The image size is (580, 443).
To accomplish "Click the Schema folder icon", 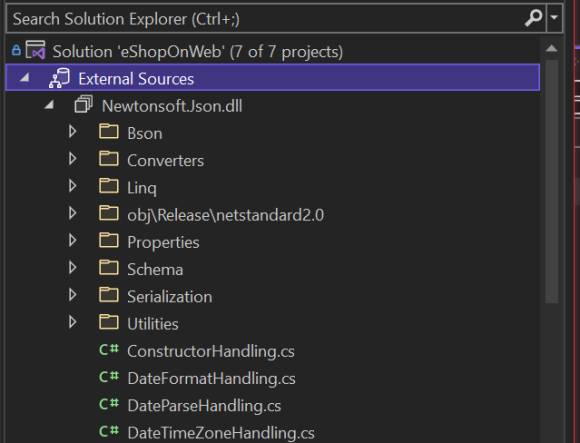I will point(109,268).
